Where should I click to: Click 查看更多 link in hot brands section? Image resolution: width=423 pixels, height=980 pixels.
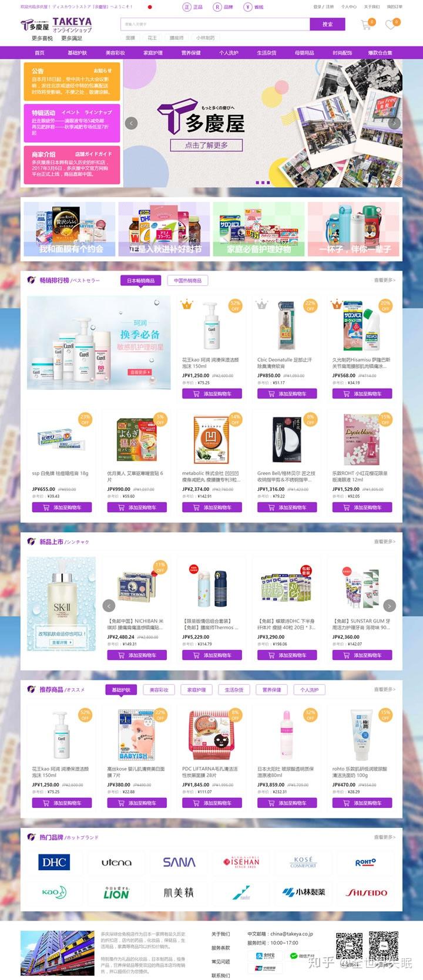[385, 837]
